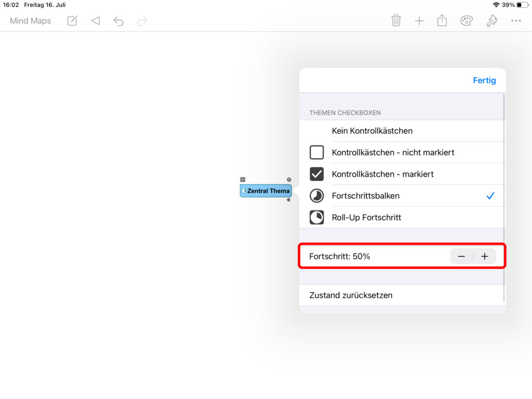This screenshot has width=532, height=399.
Task: Open the three-dots more menu in toolbar
Action: [515, 21]
